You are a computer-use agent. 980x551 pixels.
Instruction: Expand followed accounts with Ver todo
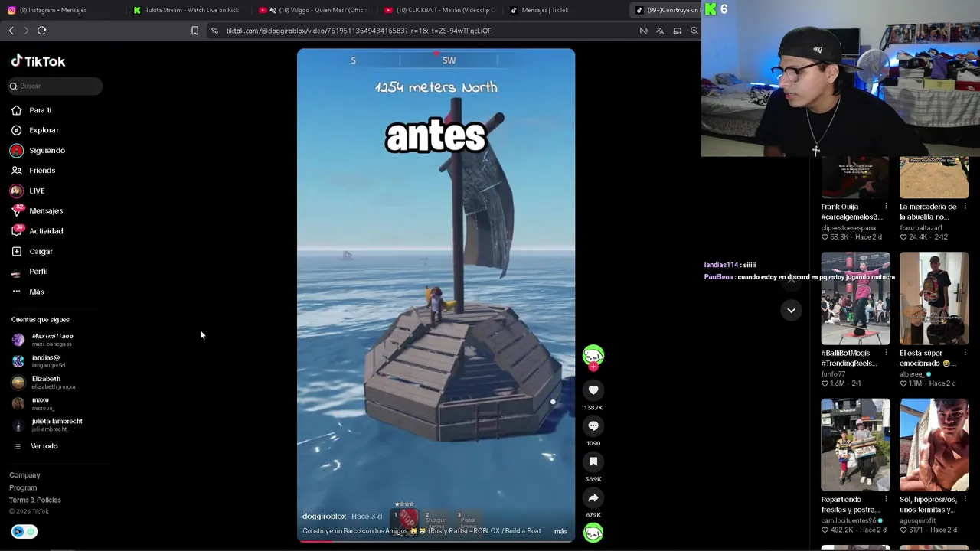click(x=36, y=446)
